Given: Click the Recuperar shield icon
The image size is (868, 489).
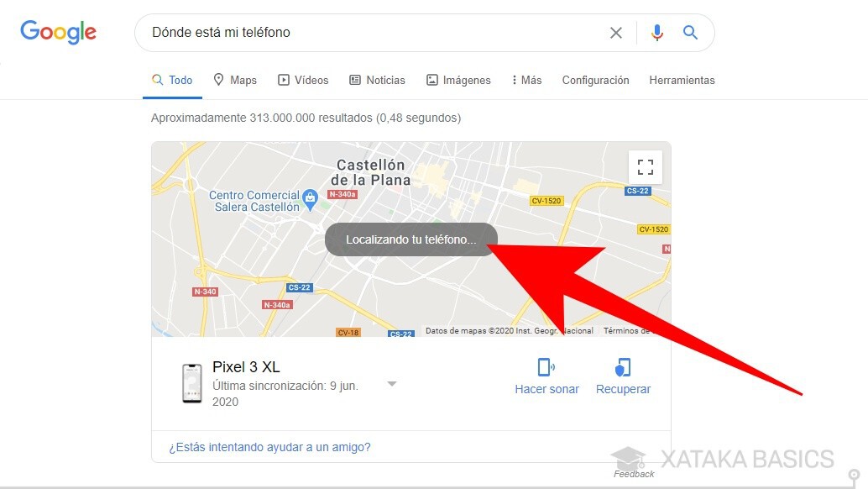Looking at the screenshot, I should pos(623,367).
